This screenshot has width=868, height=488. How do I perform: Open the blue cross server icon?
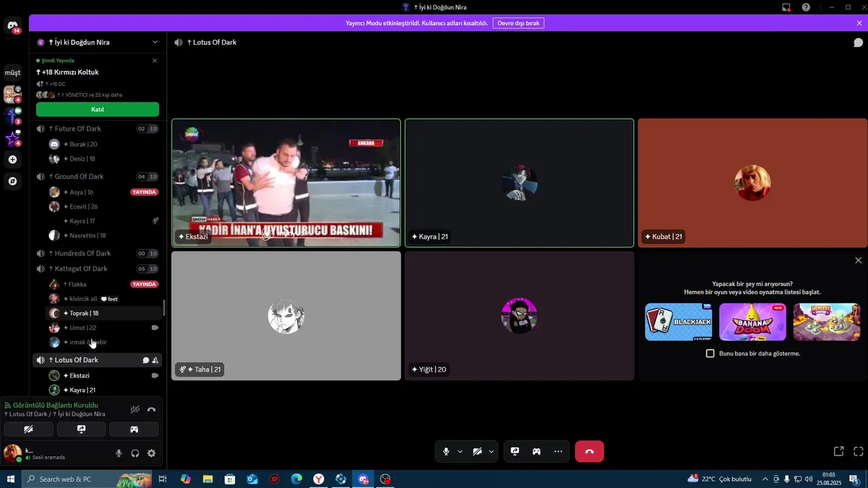pyautogui.click(x=12, y=116)
